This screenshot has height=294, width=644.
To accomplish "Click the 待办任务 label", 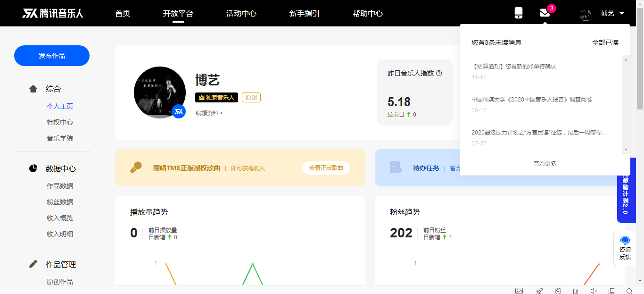I will [426, 168].
